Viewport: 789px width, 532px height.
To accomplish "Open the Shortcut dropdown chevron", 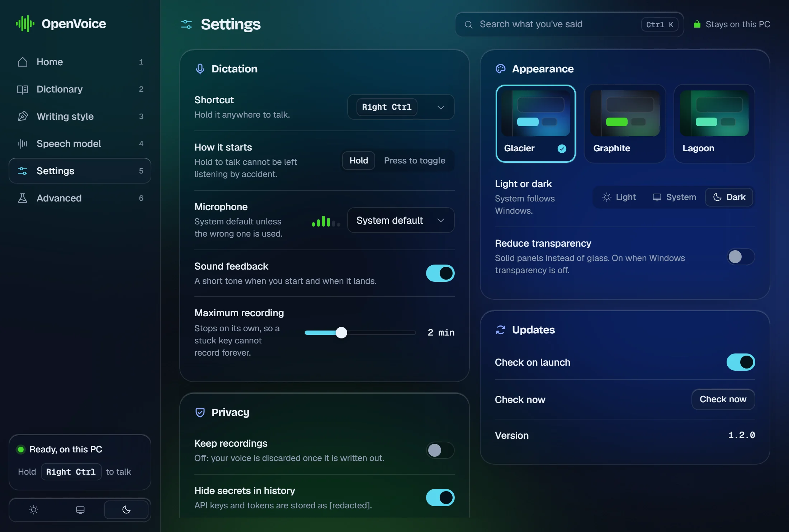I will [441, 107].
